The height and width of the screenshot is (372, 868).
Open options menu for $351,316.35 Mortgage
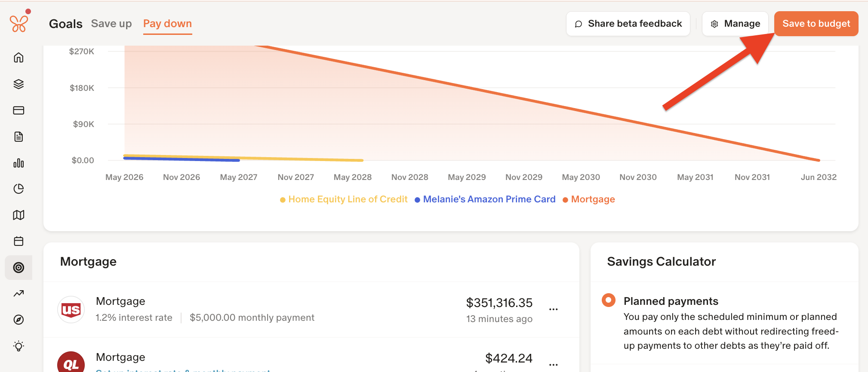point(554,309)
